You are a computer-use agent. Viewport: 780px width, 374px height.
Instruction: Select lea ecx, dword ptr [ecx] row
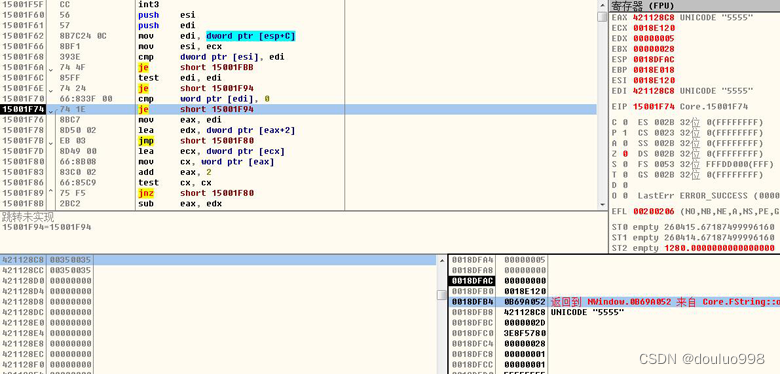pos(298,151)
